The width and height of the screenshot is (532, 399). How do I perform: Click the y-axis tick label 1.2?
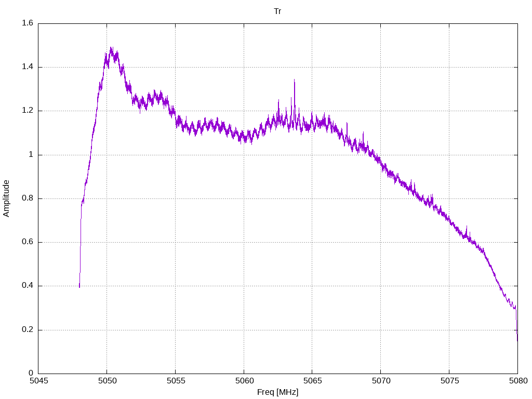28,111
